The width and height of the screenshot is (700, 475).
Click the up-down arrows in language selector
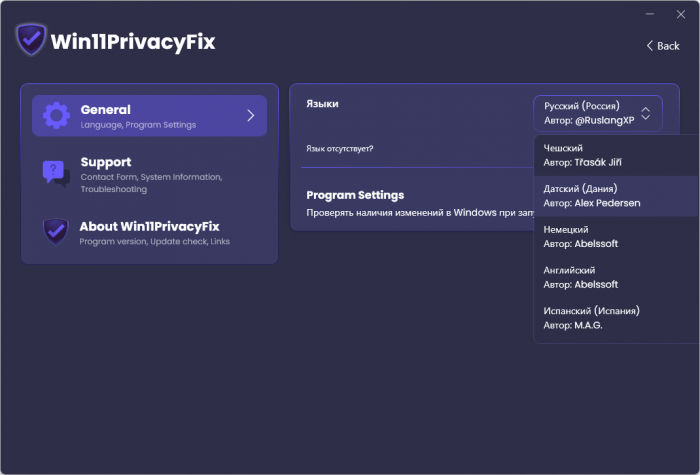(646, 112)
